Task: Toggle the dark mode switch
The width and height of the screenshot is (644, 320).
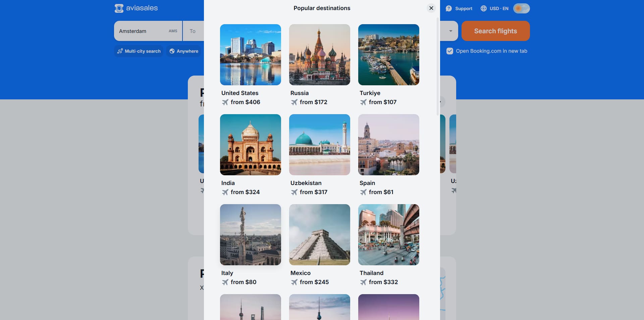Action: click(x=522, y=8)
